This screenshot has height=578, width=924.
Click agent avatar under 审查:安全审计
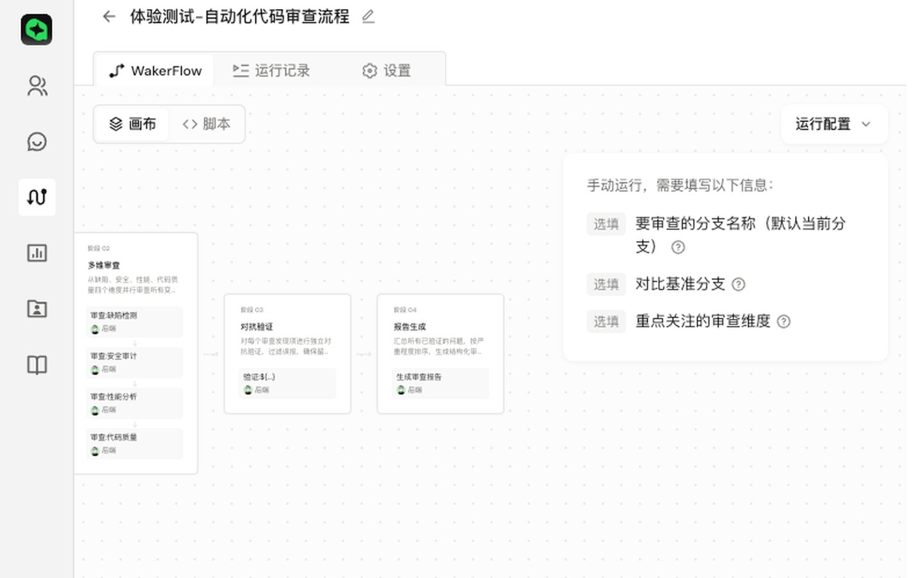(x=95, y=369)
